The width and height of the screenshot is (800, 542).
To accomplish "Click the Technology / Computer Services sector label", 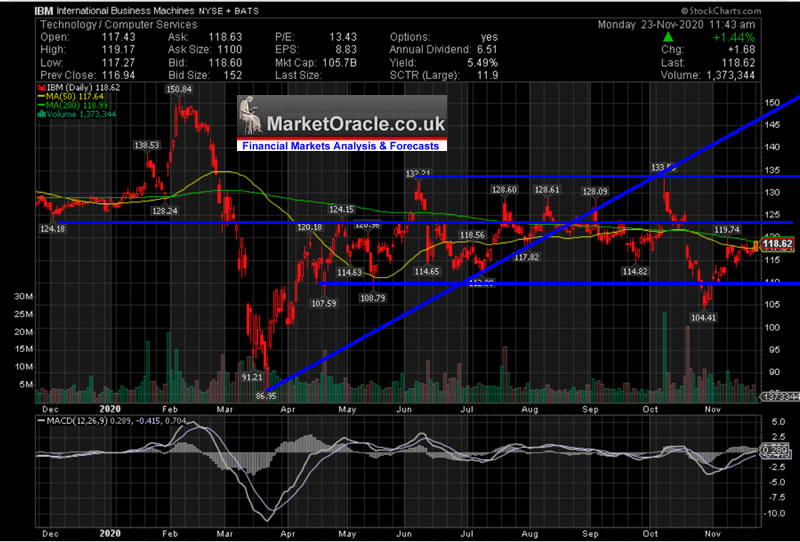I will coord(118,24).
